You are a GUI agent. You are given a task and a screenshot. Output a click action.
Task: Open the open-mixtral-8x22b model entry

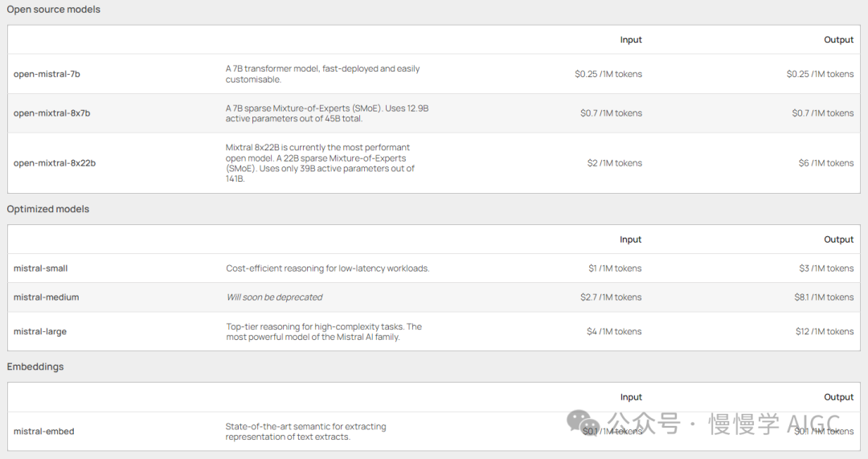55,163
